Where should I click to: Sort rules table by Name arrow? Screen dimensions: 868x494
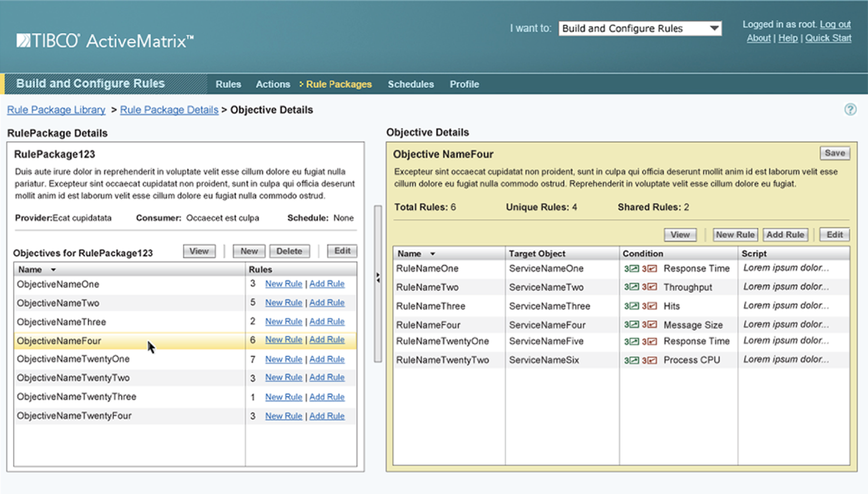click(x=433, y=254)
